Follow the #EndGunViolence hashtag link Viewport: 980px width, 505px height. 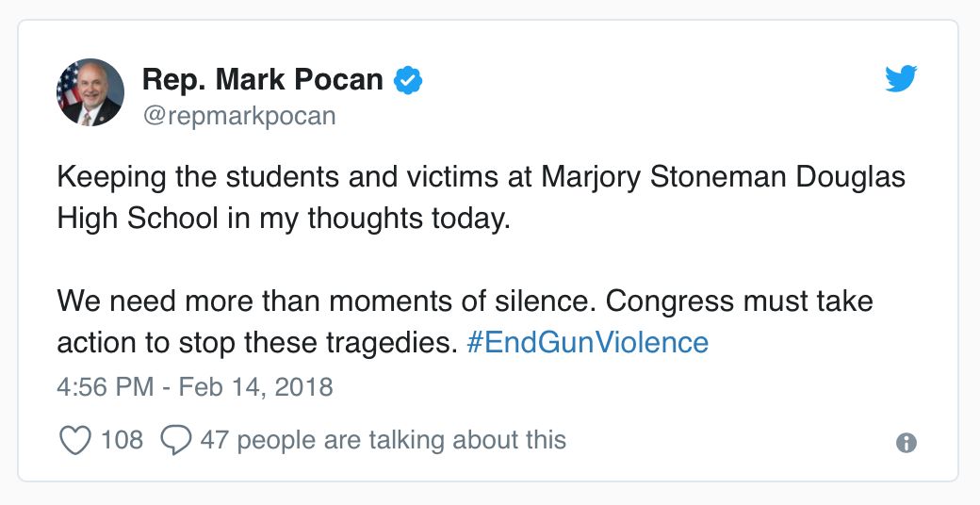tap(587, 341)
